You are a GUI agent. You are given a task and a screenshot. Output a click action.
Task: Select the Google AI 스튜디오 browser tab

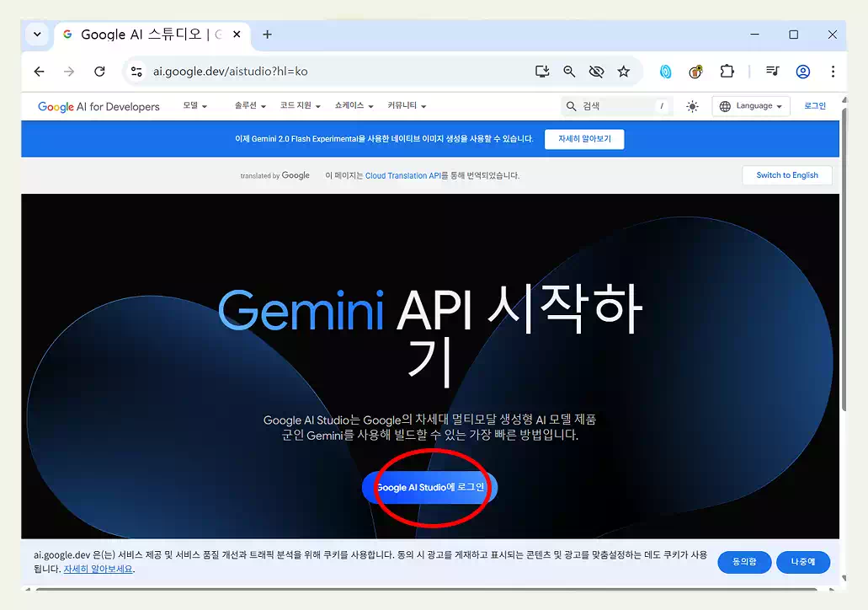coord(143,35)
